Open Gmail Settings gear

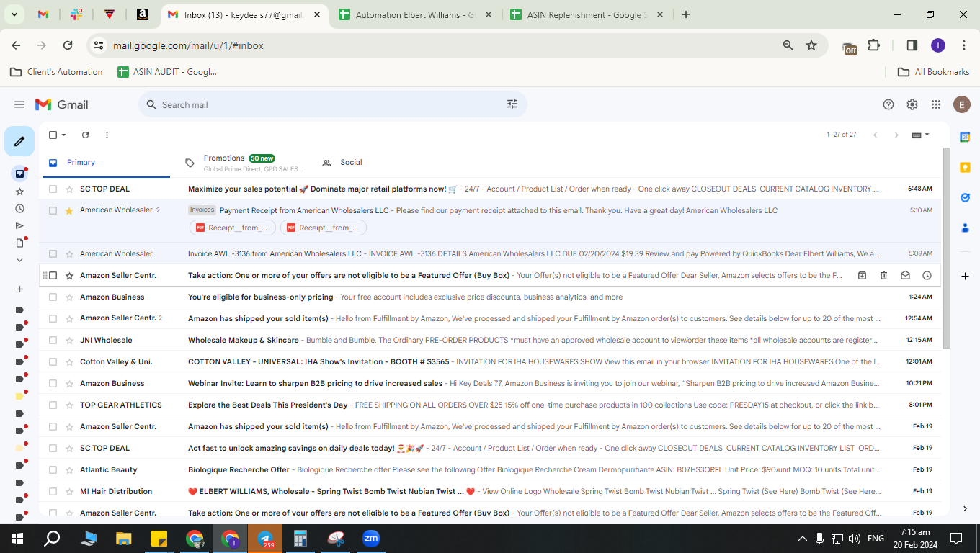(912, 104)
